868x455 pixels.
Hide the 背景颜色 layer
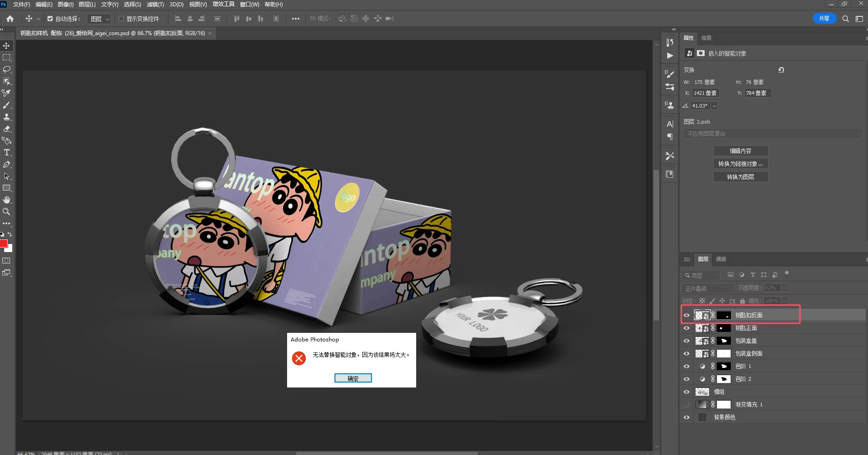686,417
